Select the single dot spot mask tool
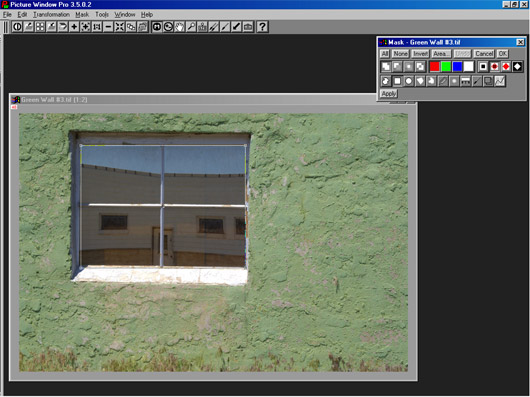Screen dimensions: 530x397 [454, 81]
